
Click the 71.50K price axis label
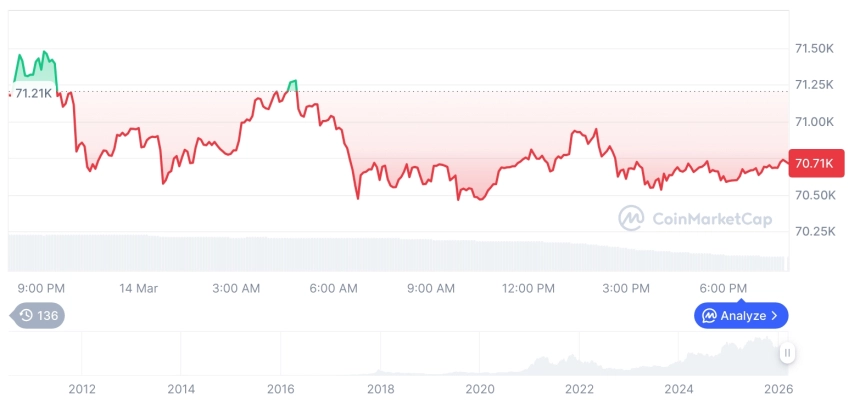click(x=814, y=48)
